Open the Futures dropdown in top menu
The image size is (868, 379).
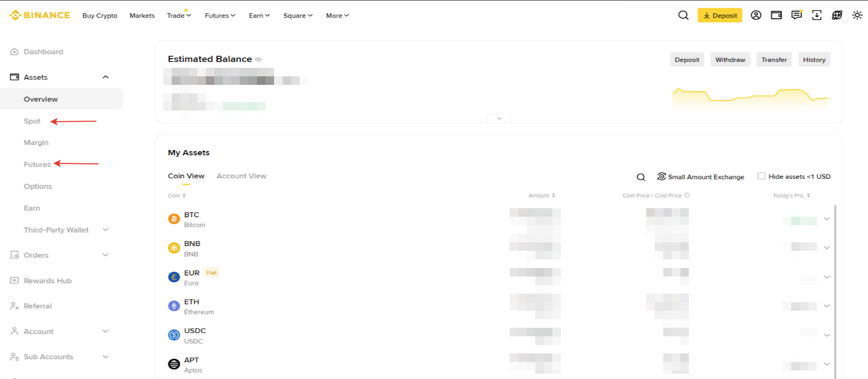pos(220,16)
